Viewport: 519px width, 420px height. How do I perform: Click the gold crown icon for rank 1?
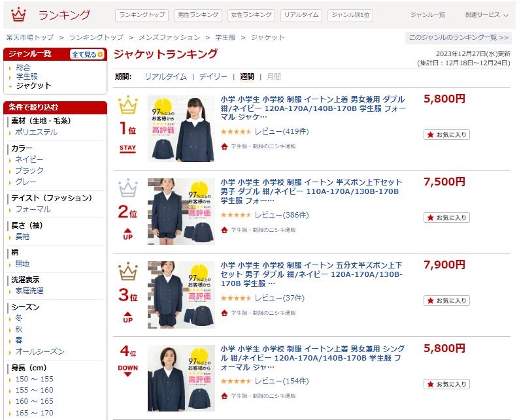click(127, 105)
